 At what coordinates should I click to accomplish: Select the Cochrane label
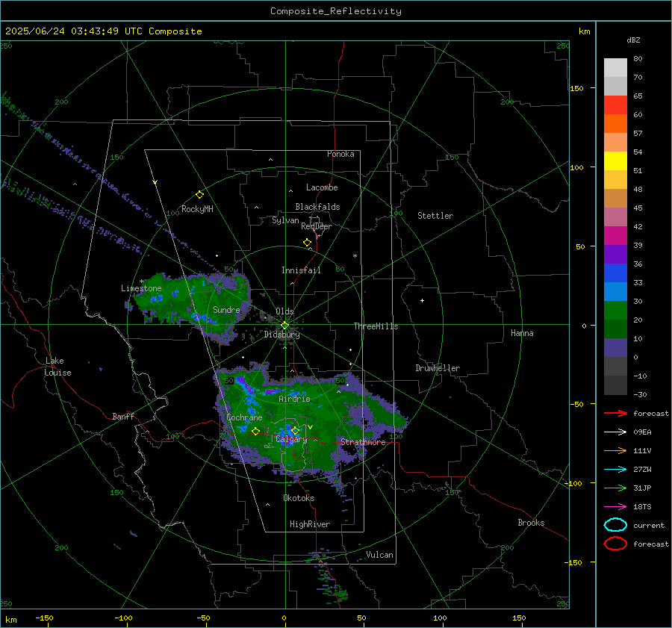coord(244,417)
